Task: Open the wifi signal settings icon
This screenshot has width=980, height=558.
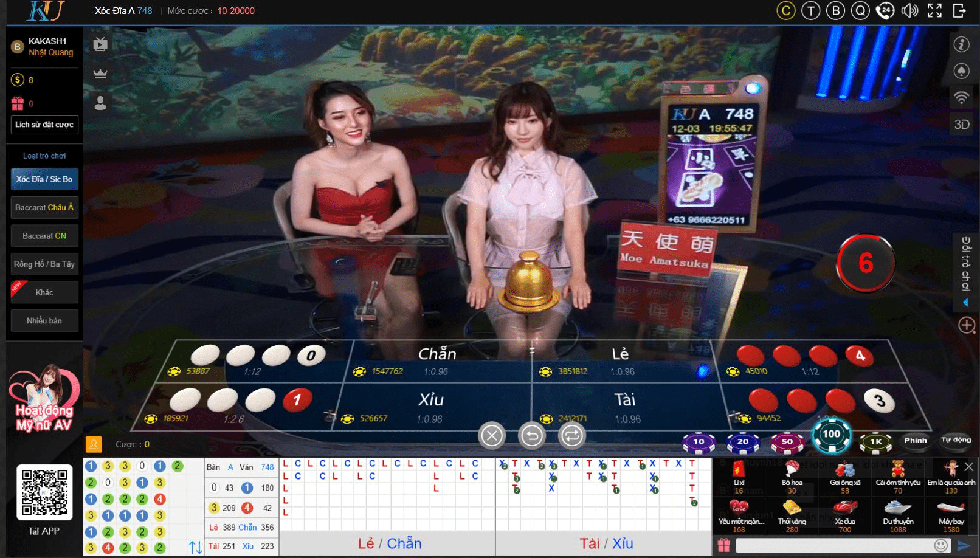Action: [x=961, y=97]
